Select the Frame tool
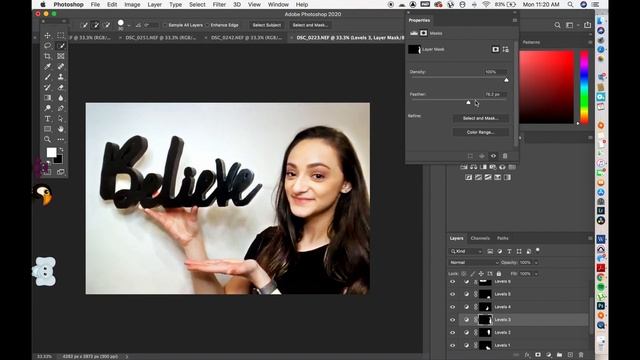Screen dimensions: 640x360 (60, 56)
